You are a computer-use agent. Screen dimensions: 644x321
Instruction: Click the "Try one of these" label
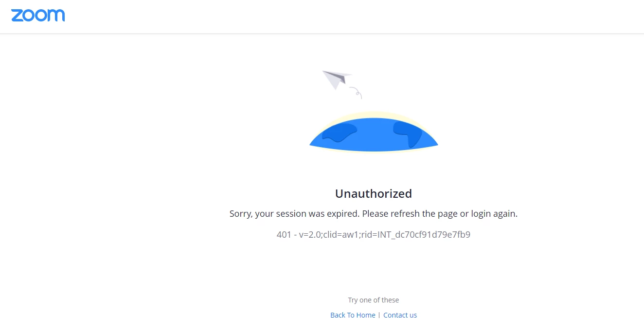pos(374,300)
